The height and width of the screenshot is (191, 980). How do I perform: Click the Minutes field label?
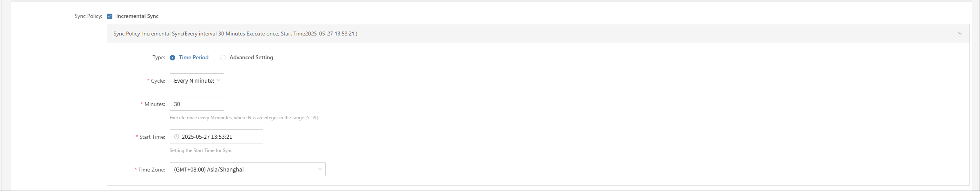click(x=154, y=104)
